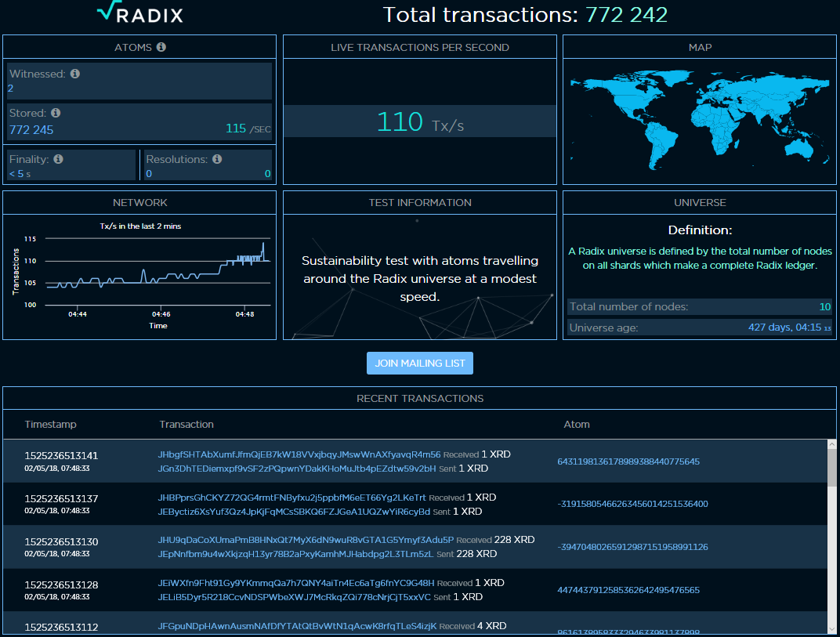Click the recent transactions scrollbar down arrow
This screenshot has width=840, height=637.
[x=831, y=629]
